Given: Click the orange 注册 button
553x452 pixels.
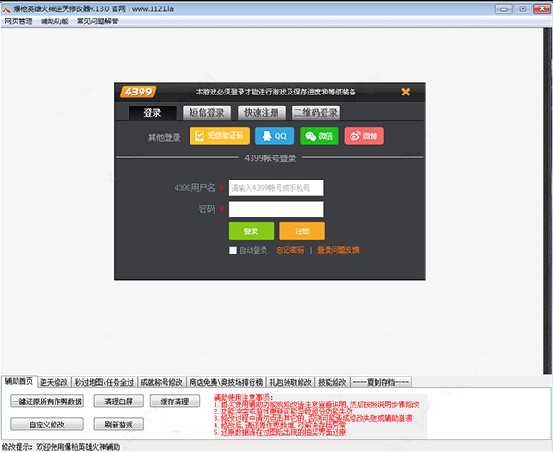Looking at the screenshot, I should tap(302, 231).
